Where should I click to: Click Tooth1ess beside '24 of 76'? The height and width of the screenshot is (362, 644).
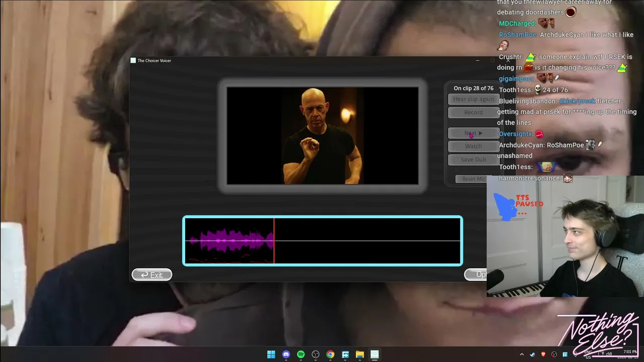click(516, 90)
